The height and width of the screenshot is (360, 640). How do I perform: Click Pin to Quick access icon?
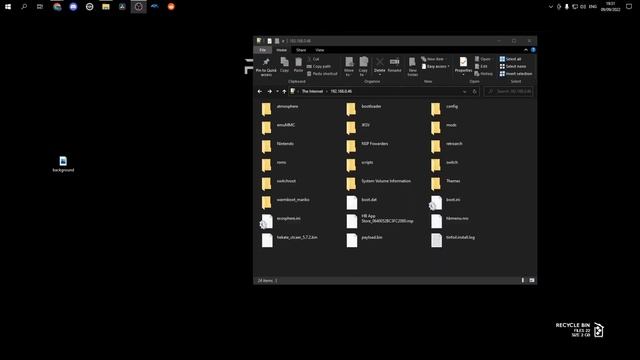coord(266,66)
